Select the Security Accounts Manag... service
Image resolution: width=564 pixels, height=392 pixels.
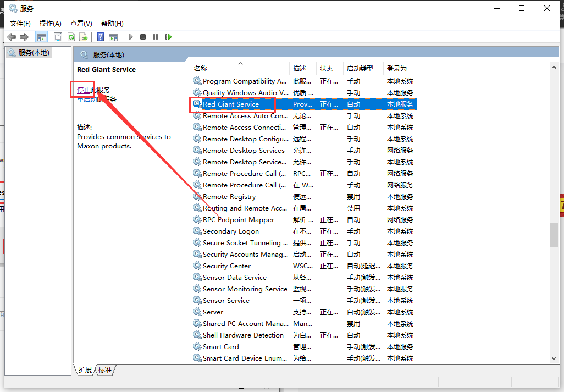pyautogui.click(x=304, y=254)
